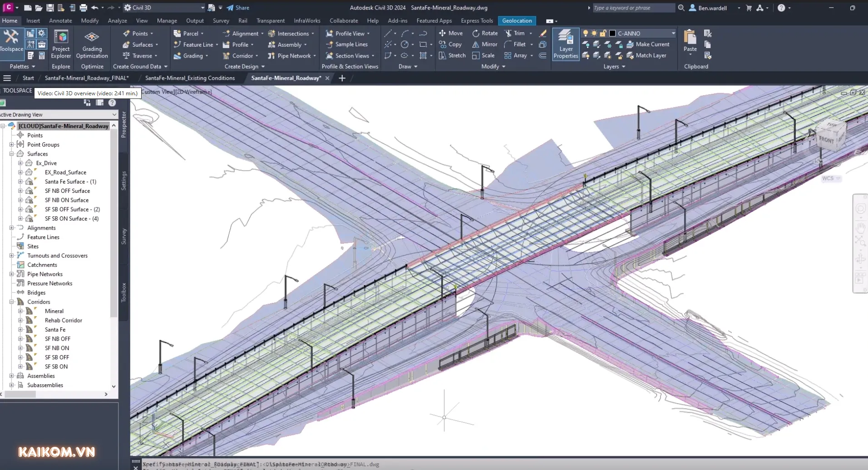
Task: Collapse the Corridors node in Prospector tree
Action: [x=11, y=302]
